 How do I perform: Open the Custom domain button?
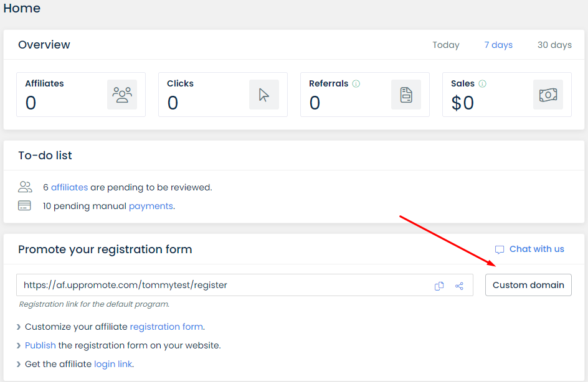coord(528,285)
